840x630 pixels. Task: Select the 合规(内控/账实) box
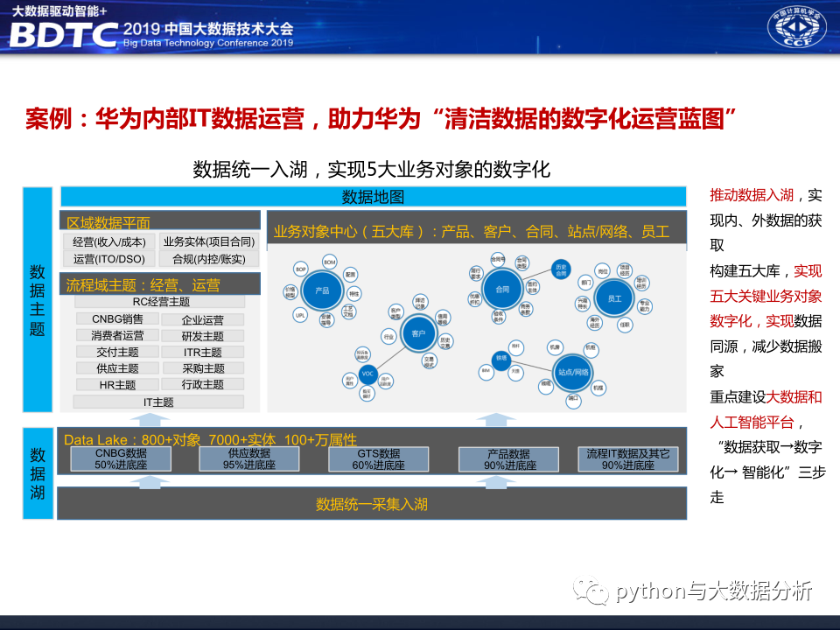[x=209, y=259]
